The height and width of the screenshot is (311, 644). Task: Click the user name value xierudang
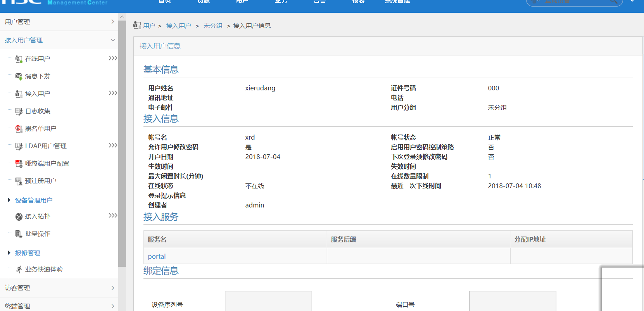[260, 88]
